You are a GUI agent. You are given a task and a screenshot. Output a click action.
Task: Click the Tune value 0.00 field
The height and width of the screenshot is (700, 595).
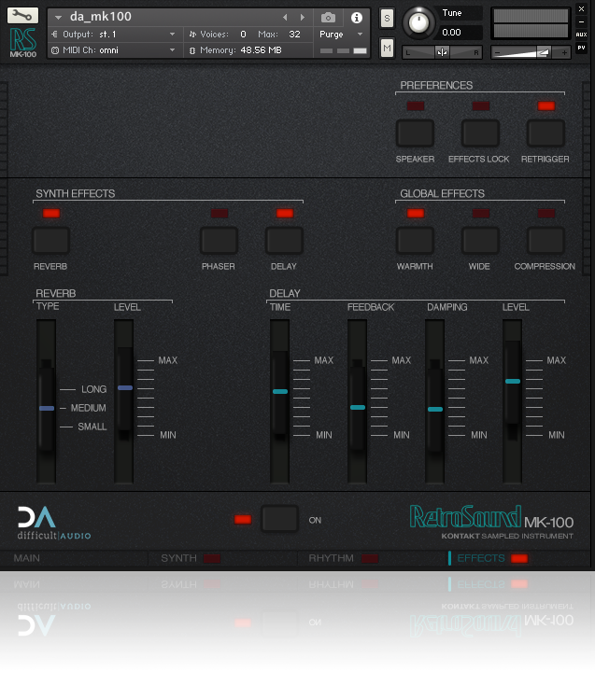[x=460, y=32]
